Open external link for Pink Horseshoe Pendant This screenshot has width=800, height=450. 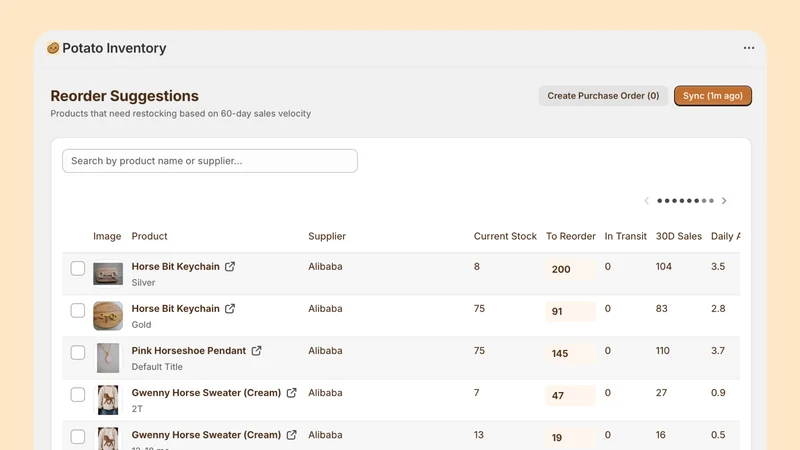tap(257, 351)
